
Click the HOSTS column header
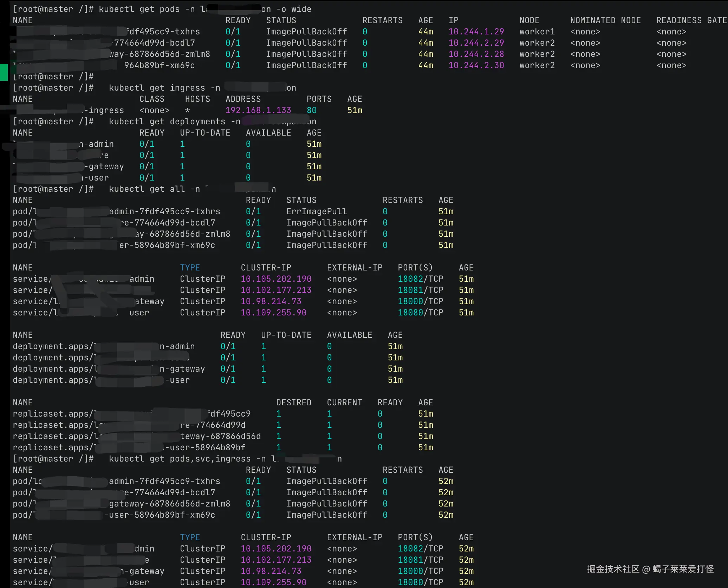(197, 99)
